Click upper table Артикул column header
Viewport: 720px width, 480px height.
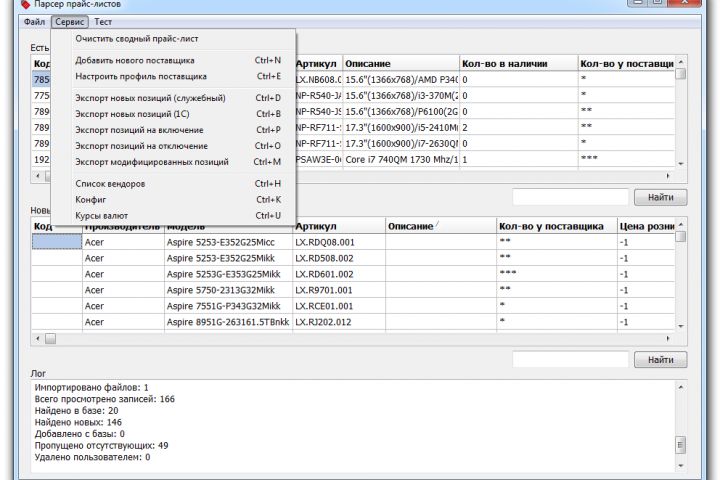coord(317,64)
